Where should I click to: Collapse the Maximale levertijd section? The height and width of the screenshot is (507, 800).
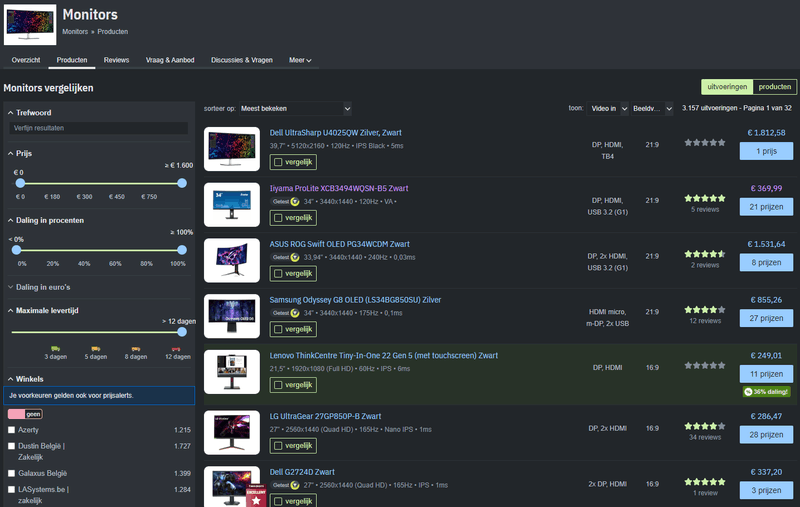(x=43, y=311)
